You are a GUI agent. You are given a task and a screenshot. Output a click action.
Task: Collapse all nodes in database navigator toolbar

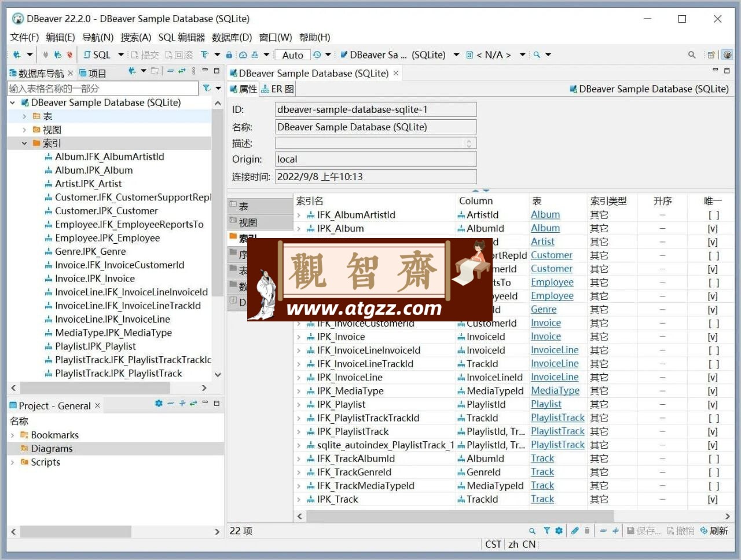tap(170, 71)
